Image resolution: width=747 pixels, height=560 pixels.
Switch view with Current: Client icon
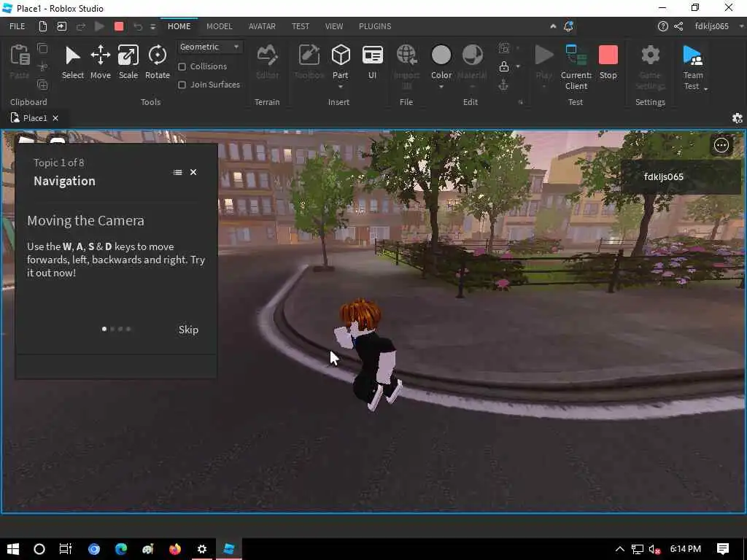[576, 55]
